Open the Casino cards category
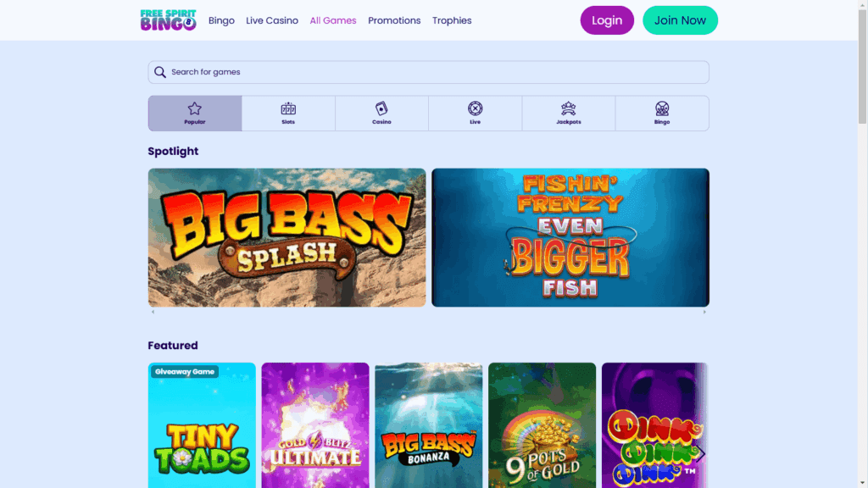This screenshot has height=488, width=868. tap(381, 114)
